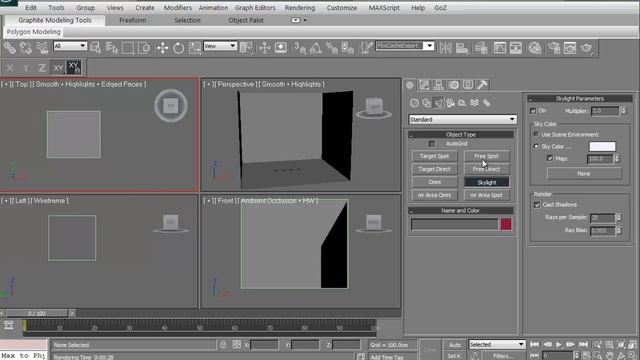Activate the Select and Scale tool
This screenshot has height=360, width=640.
click(x=195, y=48)
